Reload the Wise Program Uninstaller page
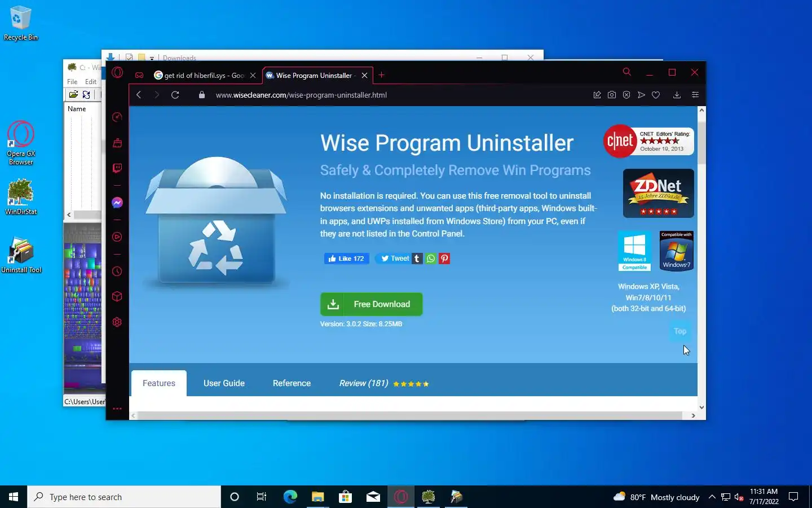The height and width of the screenshot is (508, 812). pyautogui.click(x=175, y=95)
